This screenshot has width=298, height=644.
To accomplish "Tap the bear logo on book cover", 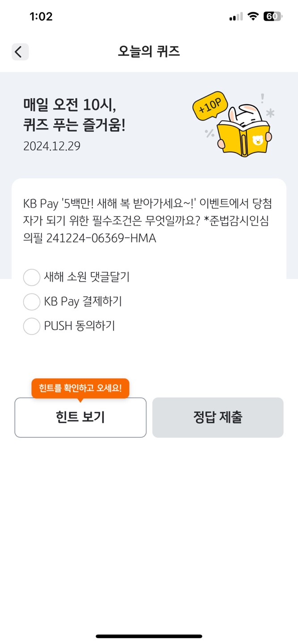I will 258,140.
